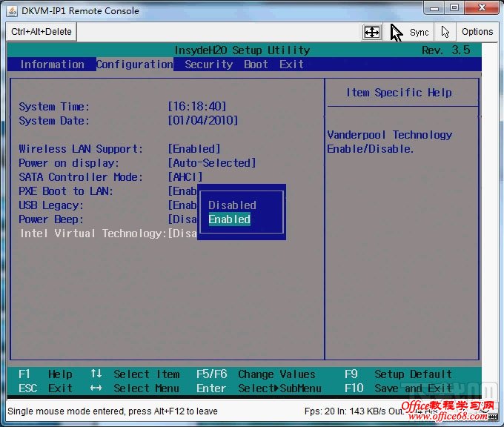Viewport: 504px width, 427px height.
Task: Click the F10 Save and Exit hint
Action: (398, 388)
